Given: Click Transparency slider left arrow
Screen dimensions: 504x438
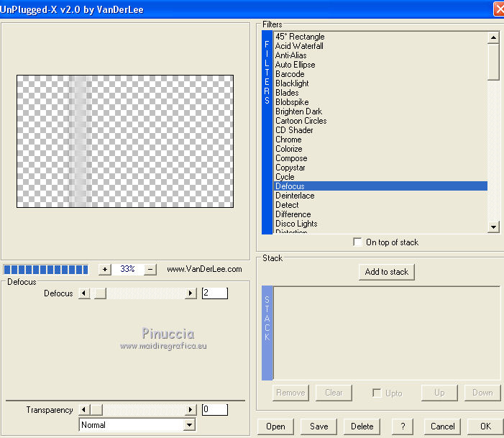Looking at the screenshot, I should point(84,410).
